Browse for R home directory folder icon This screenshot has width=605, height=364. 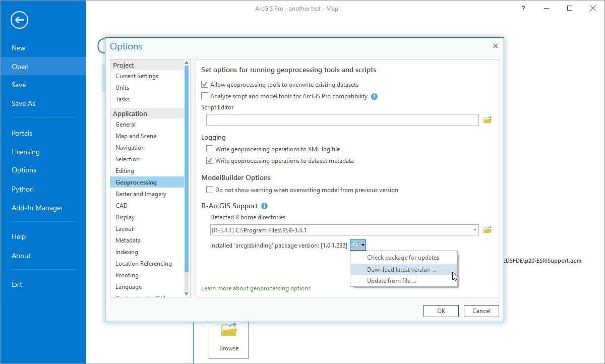pos(488,230)
